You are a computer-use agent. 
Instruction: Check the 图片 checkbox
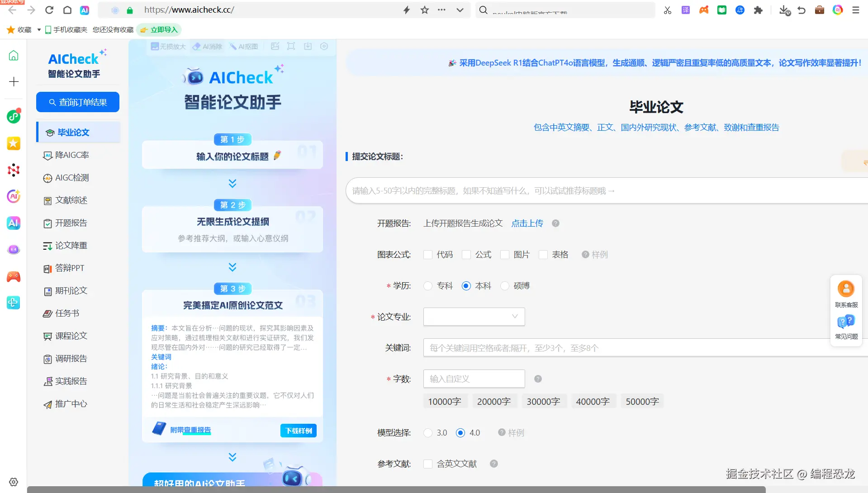[x=505, y=255]
